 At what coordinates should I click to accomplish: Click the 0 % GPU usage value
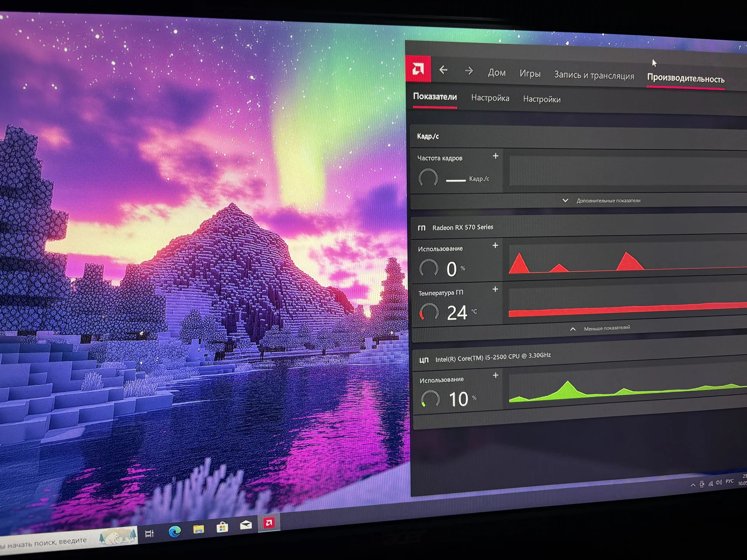click(456, 269)
